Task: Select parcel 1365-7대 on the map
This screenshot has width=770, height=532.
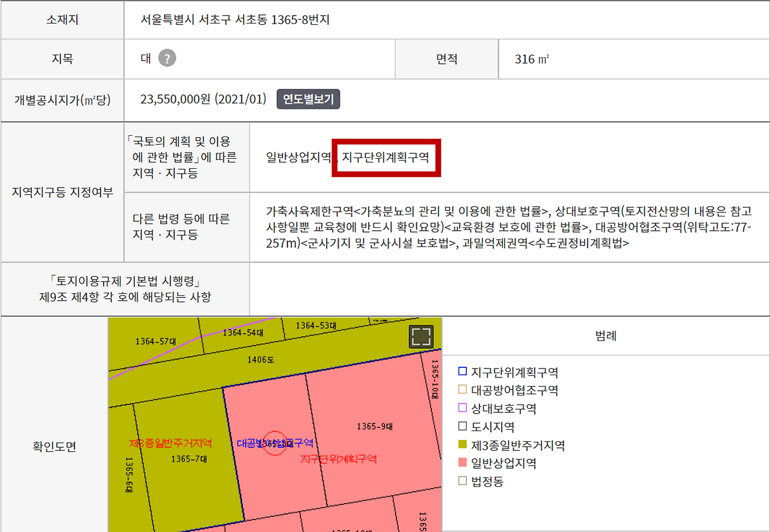Action: pos(189,458)
